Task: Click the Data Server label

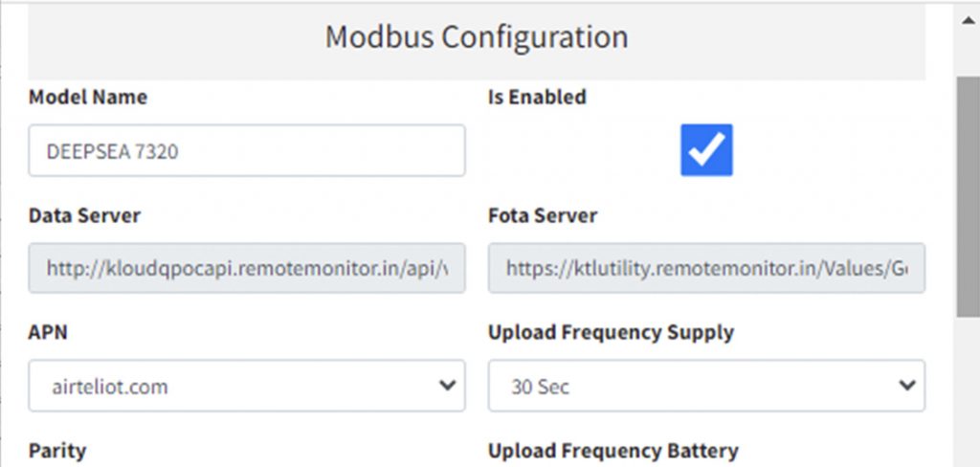Action: [84, 215]
